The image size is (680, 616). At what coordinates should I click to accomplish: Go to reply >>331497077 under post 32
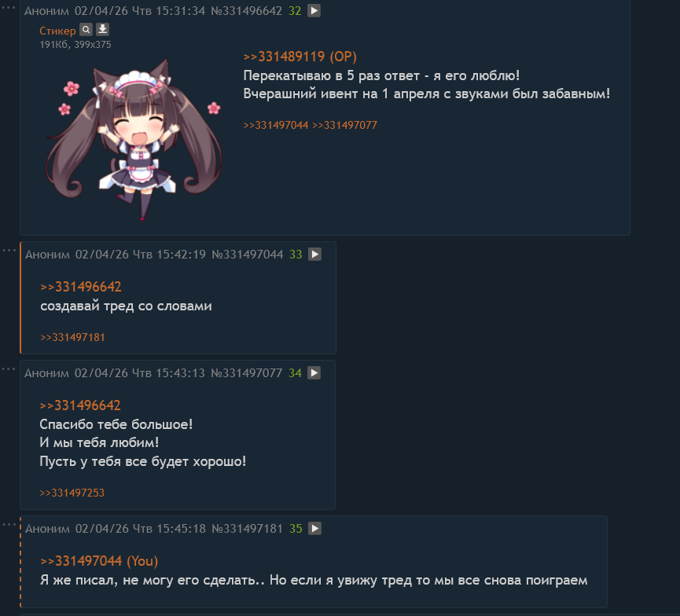click(x=345, y=125)
